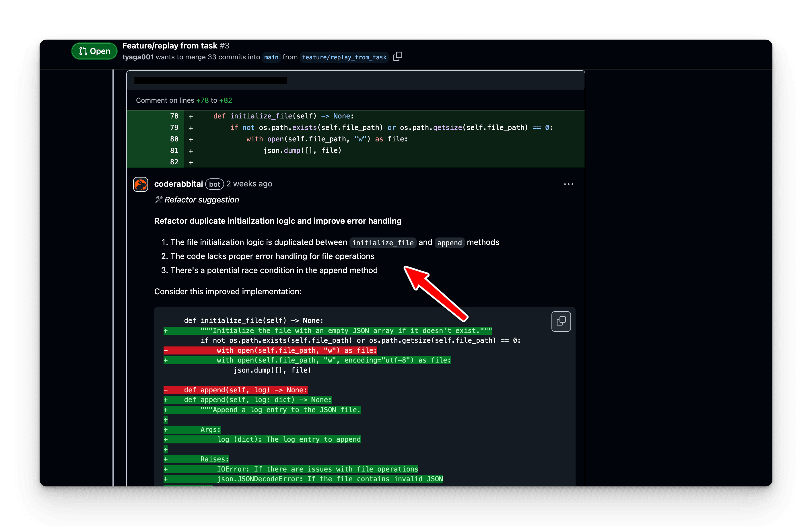The height and width of the screenshot is (526, 812).
Task: Select line number 79 in the diff gutter
Action: 174,128
